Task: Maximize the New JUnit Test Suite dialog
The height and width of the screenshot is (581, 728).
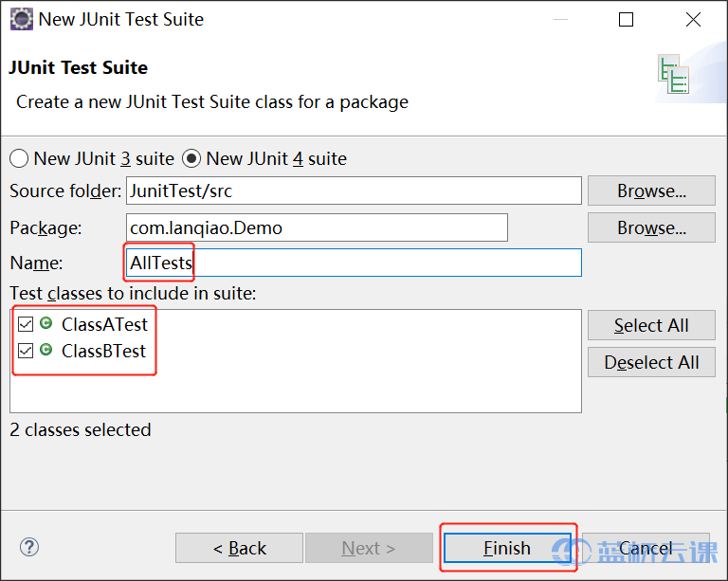Action: [626, 20]
